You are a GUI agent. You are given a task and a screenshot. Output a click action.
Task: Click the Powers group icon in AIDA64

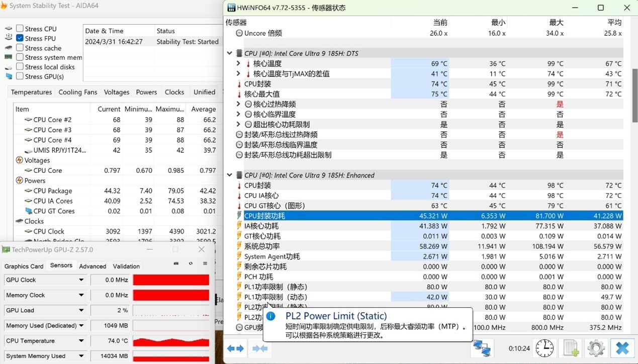click(x=20, y=180)
